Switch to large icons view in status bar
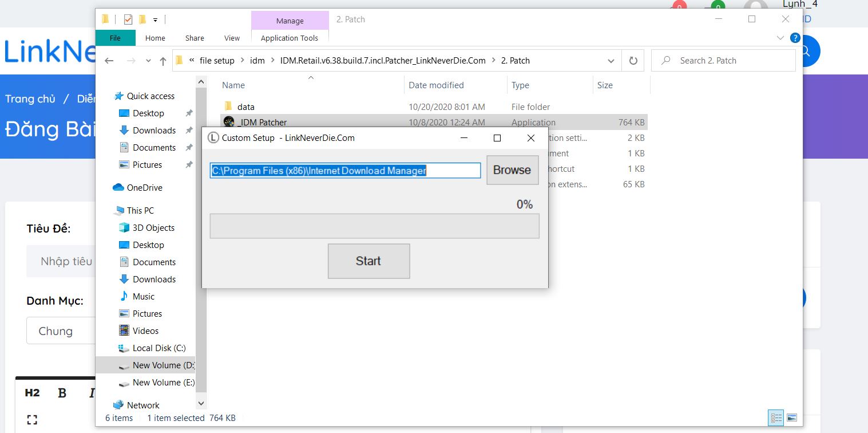Image resolution: width=868 pixels, height=433 pixels. [792, 418]
